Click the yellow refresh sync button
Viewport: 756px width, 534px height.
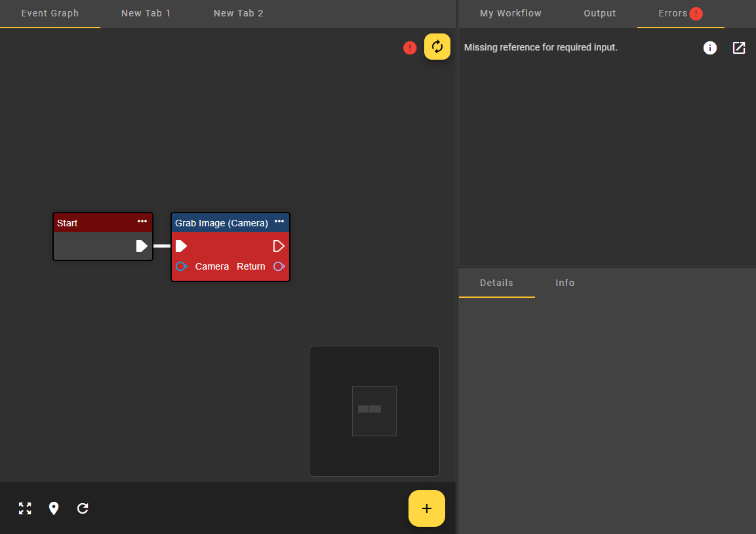pos(437,47)
